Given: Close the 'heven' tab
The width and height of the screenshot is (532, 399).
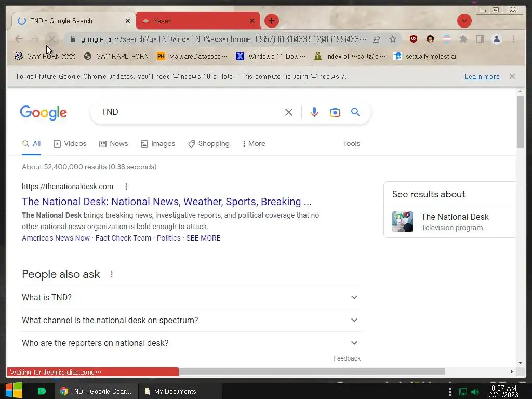Looking at the screenshot, I should click(x=252, y=21).
